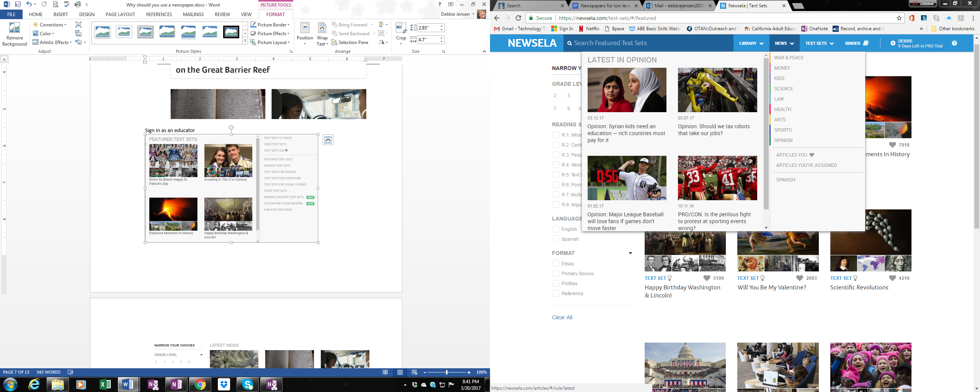Open Position picture options
This screenshot has width=980, height=392.
coord(305,34)
